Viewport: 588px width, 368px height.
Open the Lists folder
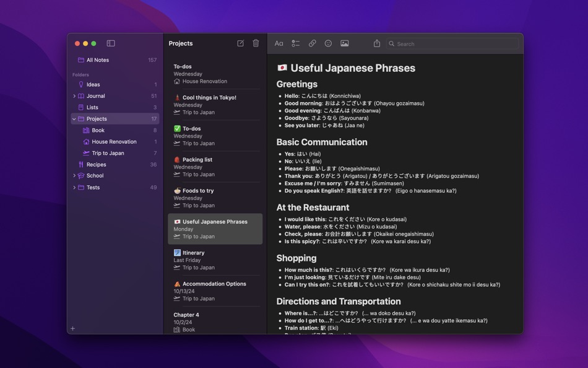pos(115,107)
